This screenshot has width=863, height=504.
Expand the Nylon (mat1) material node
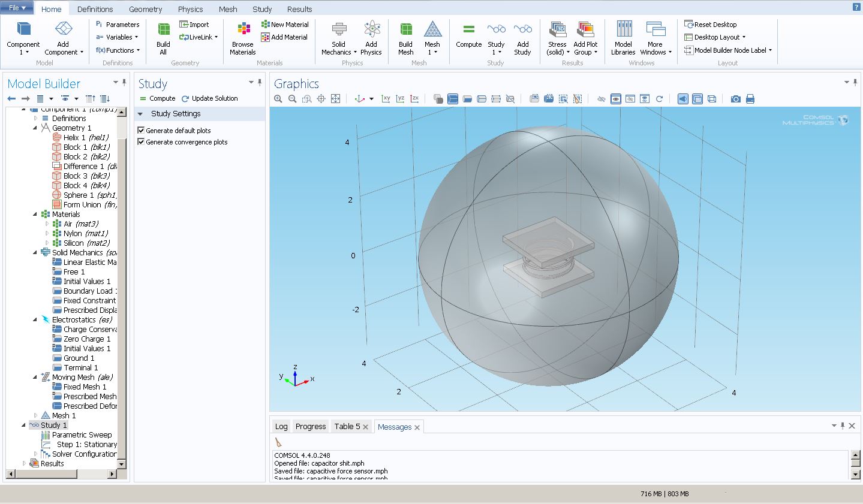47,233
